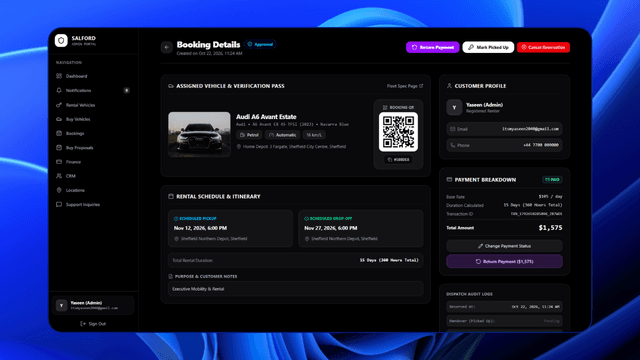
Task: Click Cancel Reservation button
Action: (543, 47)
